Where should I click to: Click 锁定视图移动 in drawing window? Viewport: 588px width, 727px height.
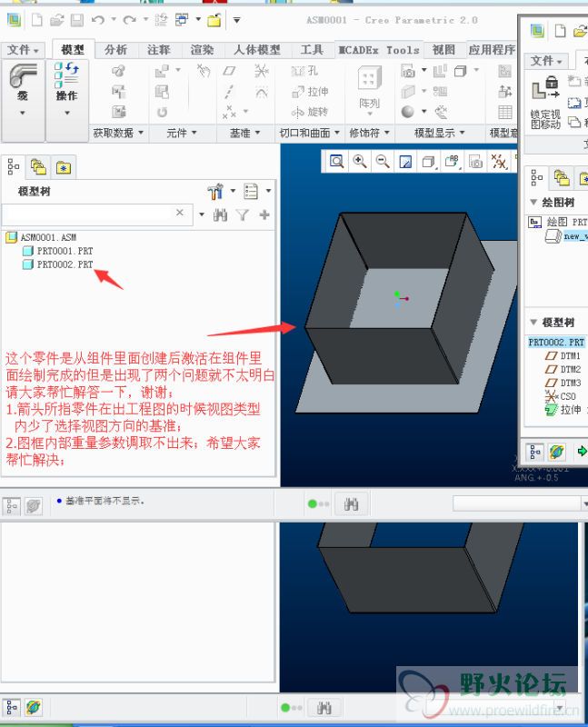point(545,103)
